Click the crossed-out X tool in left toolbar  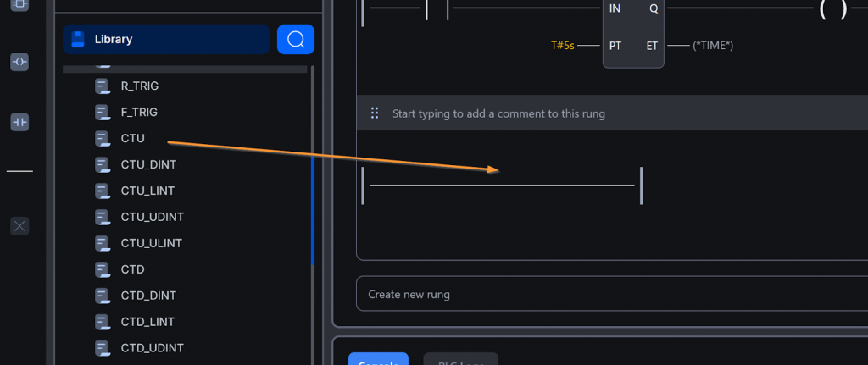19,225
